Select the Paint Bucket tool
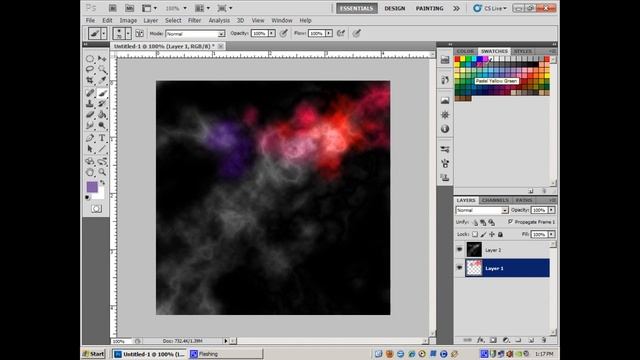This screenshot has width=640, height=360. point(102,115)
